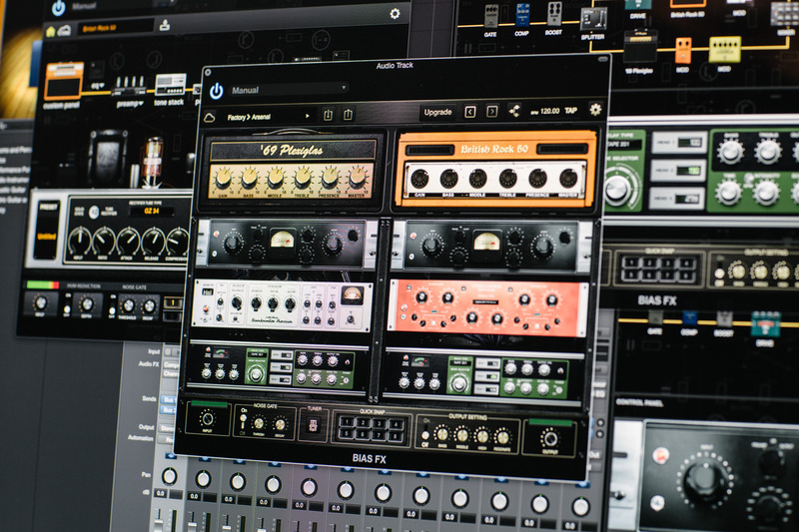Click the Output level knob
This screenshot has width=799, height=532.
549,439
